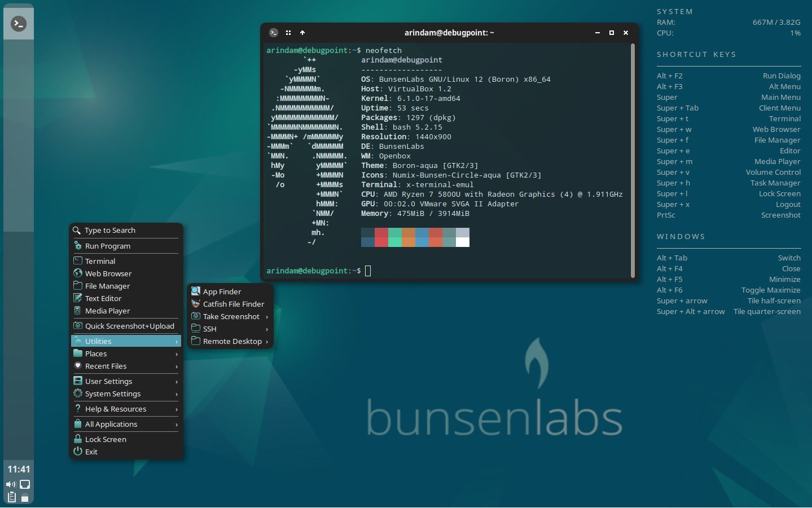Viewport: 812px width, 508px height.
Task: Click the 'neofetch' command text in terminal
Action: pos(384,50)
